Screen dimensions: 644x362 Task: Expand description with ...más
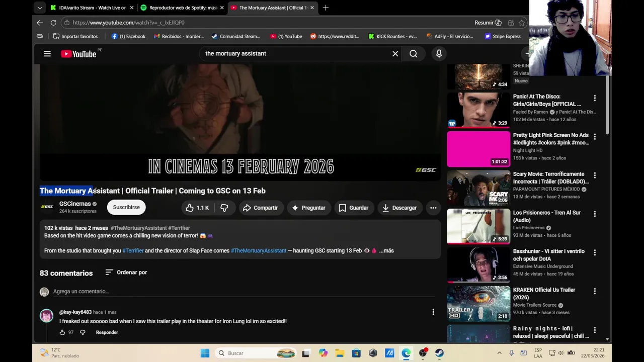(x=386, y=250)
